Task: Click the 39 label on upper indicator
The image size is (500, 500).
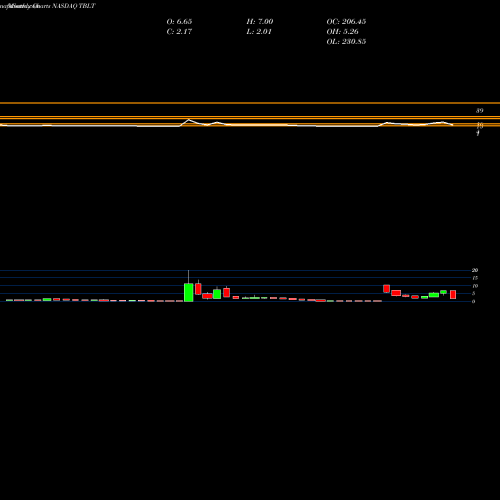Action: click(x=480, y=111)
